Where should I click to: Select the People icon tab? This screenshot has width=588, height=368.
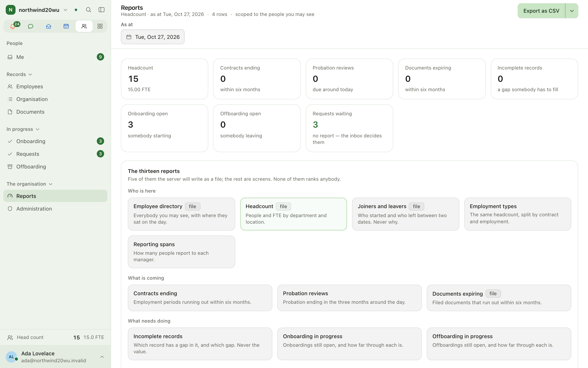[84, 26]
